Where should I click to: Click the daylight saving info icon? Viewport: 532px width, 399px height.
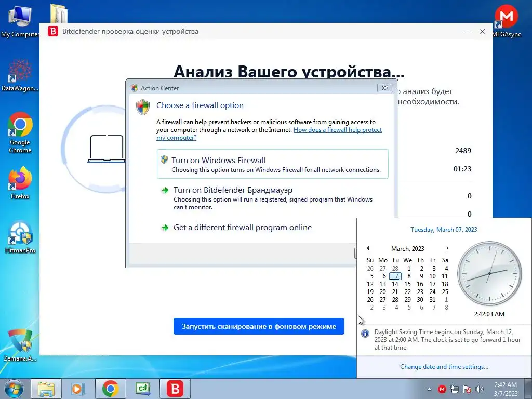[x=365, y=333]
